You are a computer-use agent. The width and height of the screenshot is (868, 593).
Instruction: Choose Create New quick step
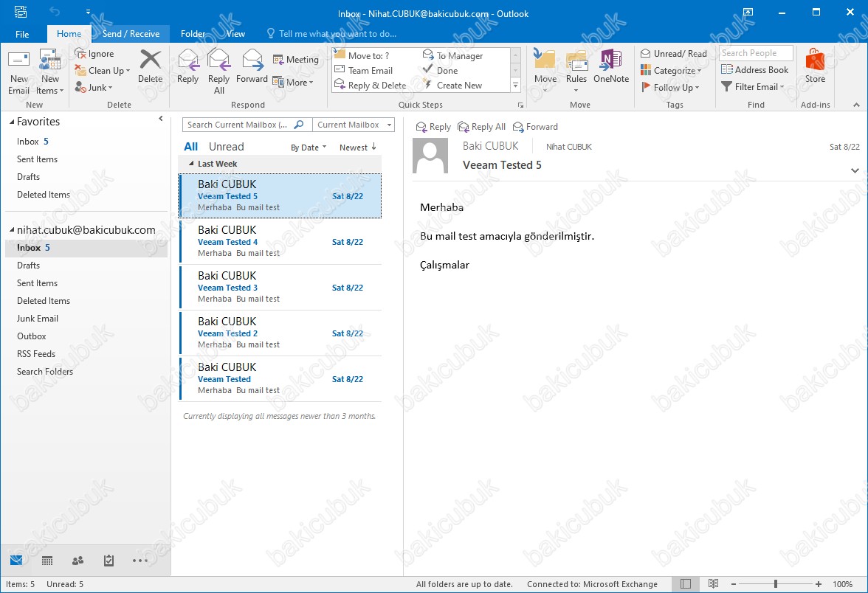pyautogui.click(x=453, y=86)
